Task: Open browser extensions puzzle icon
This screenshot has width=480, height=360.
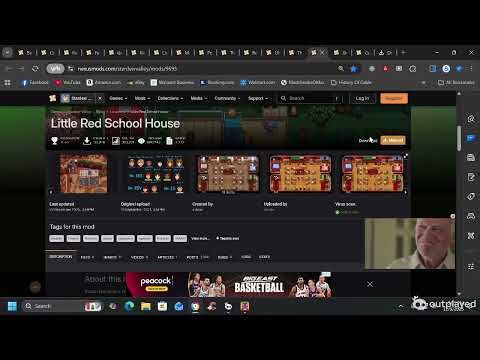Action: (413, 69)
